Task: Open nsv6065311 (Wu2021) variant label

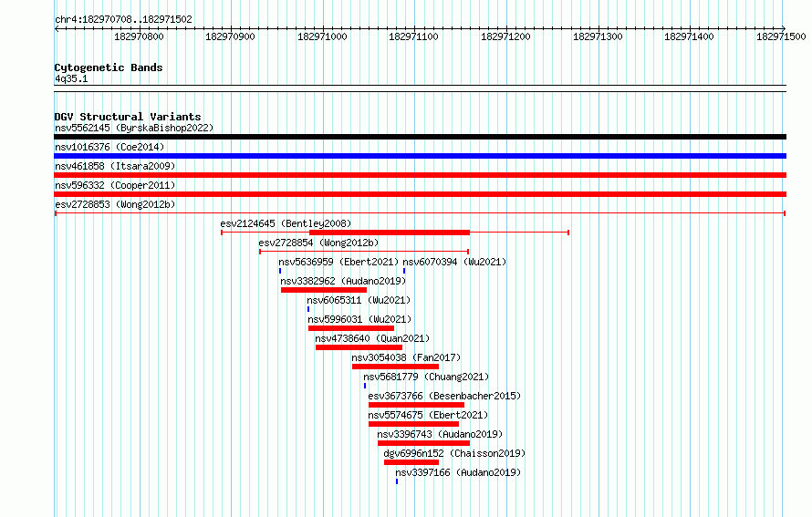Action: point(359,300)
